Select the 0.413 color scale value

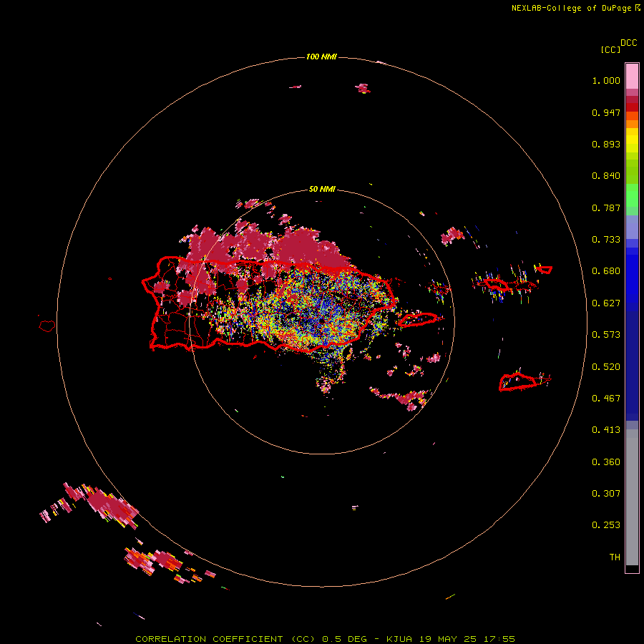click(x=606, y=430)
